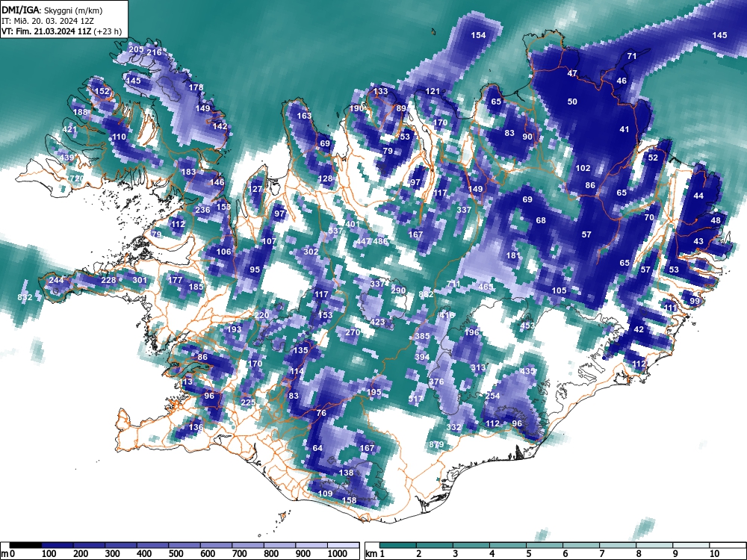Viewport: 747px width, 560px height.
Task: Click the visibility value '76'
Action: coord(321,414)
